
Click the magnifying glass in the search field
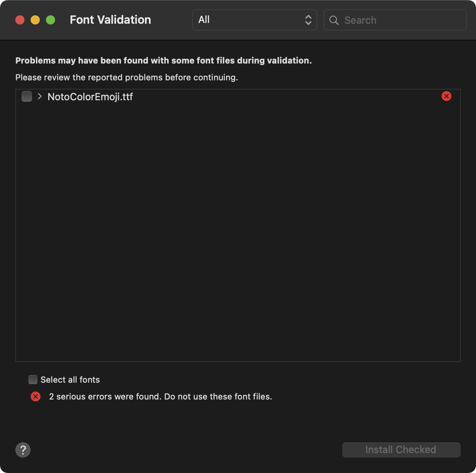click(334, 20)
